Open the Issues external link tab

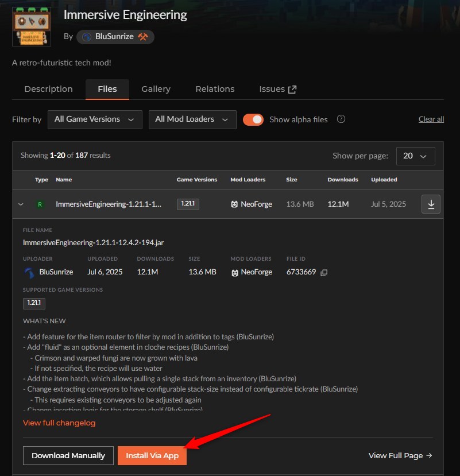[278, 89]
